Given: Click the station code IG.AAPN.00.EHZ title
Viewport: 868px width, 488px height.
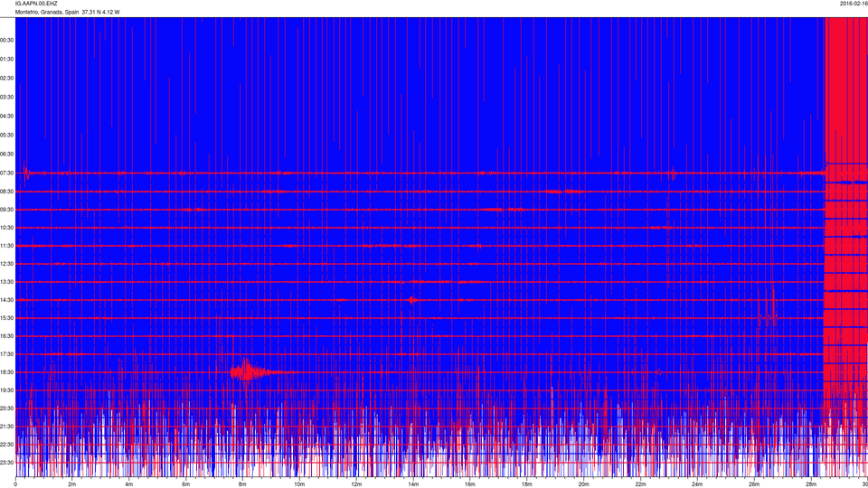Looking at the screenshot, I should point(36,4).
